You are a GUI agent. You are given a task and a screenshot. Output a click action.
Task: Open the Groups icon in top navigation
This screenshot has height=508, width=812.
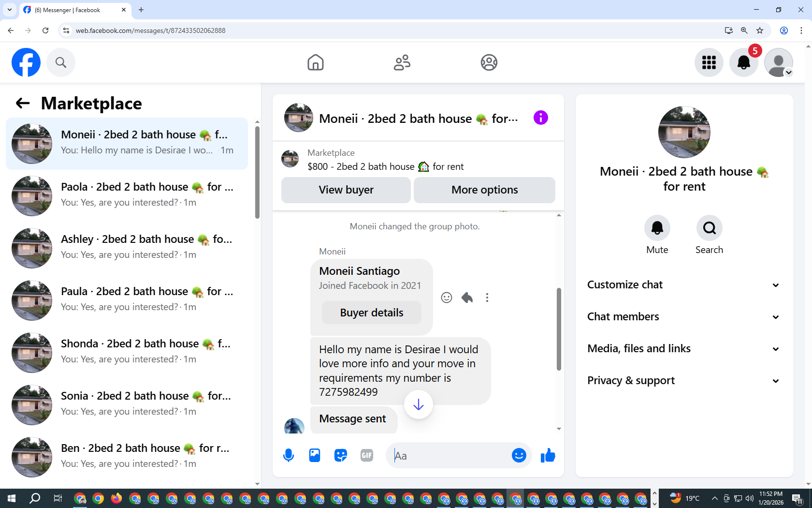489,62
